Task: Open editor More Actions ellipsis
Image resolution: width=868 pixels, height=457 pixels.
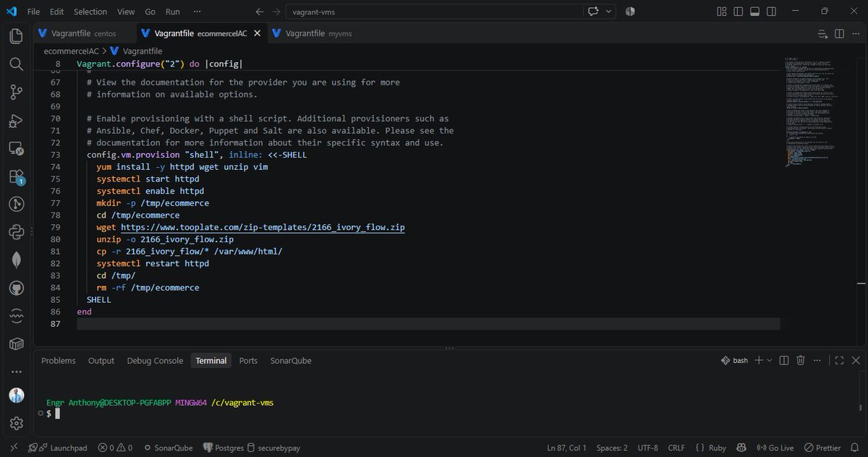Action: (856, 34)
